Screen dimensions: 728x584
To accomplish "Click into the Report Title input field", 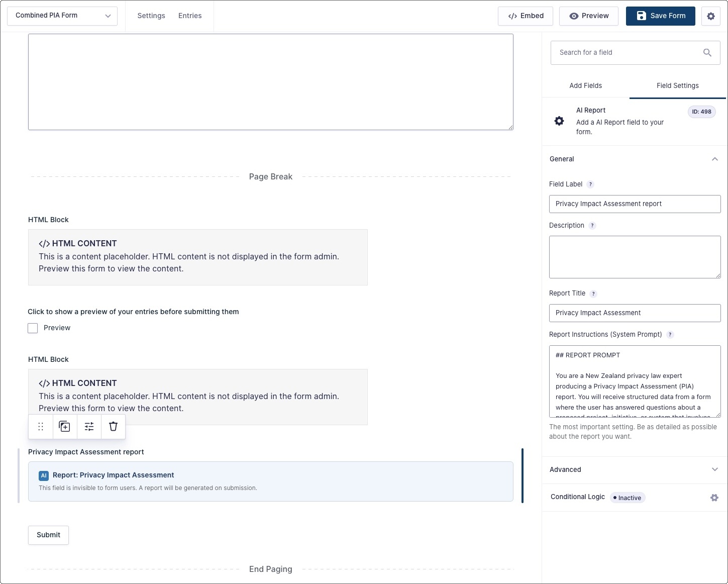I will 635,313.
